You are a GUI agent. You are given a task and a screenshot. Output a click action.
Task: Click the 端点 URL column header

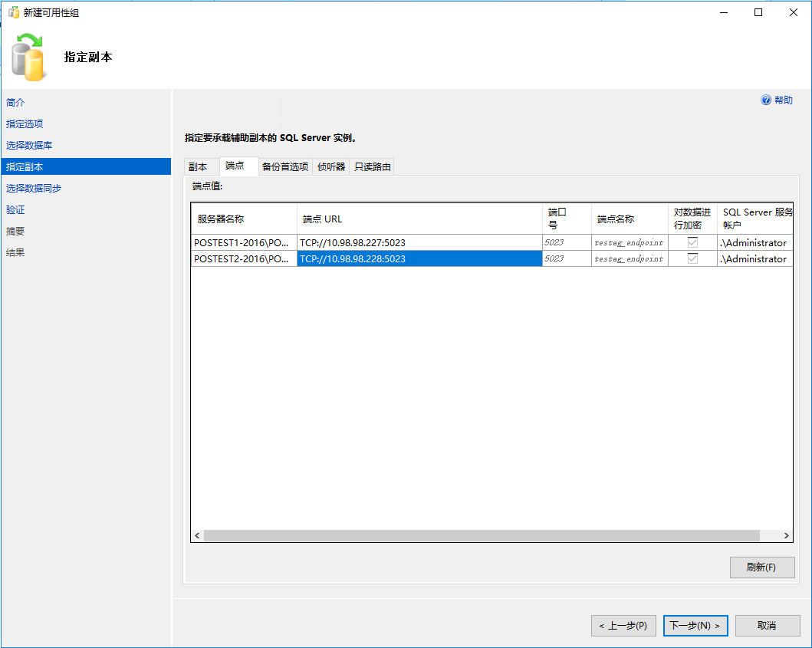click(419, 219)
